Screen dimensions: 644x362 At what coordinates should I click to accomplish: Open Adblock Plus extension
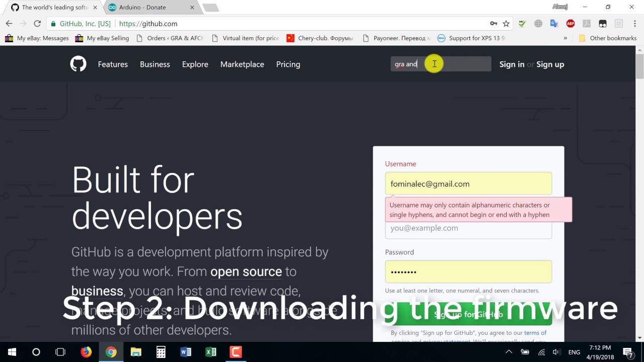(x=570, y=24)
